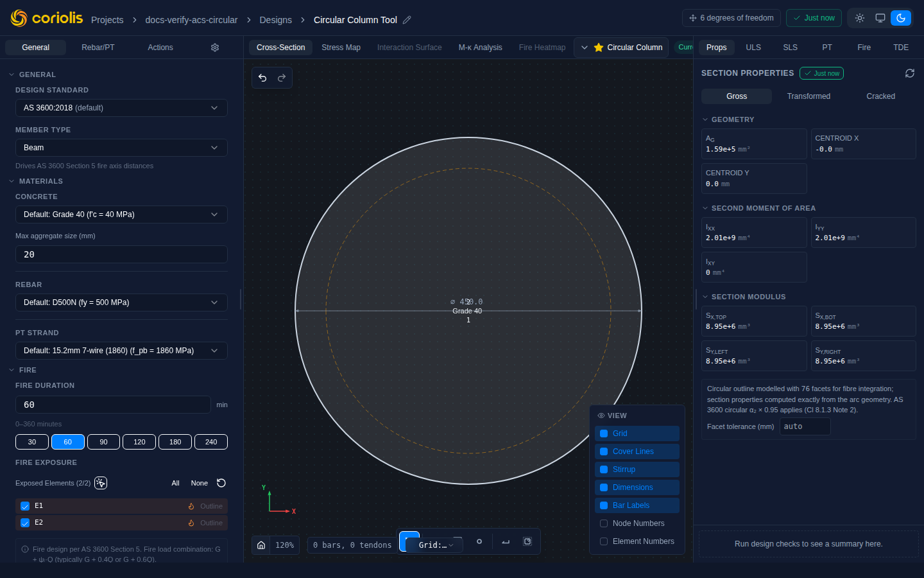The height and width of the screenshot is (578, 924).
Task: Click the circle tool in canvas toolbar
Action: point(479,541)
